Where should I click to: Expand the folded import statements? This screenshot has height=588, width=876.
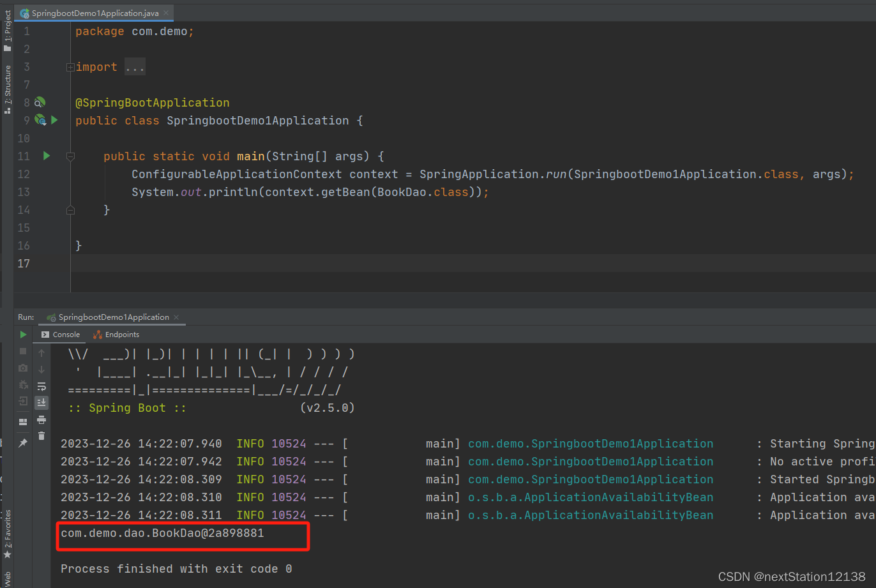(x=70, y=67)
